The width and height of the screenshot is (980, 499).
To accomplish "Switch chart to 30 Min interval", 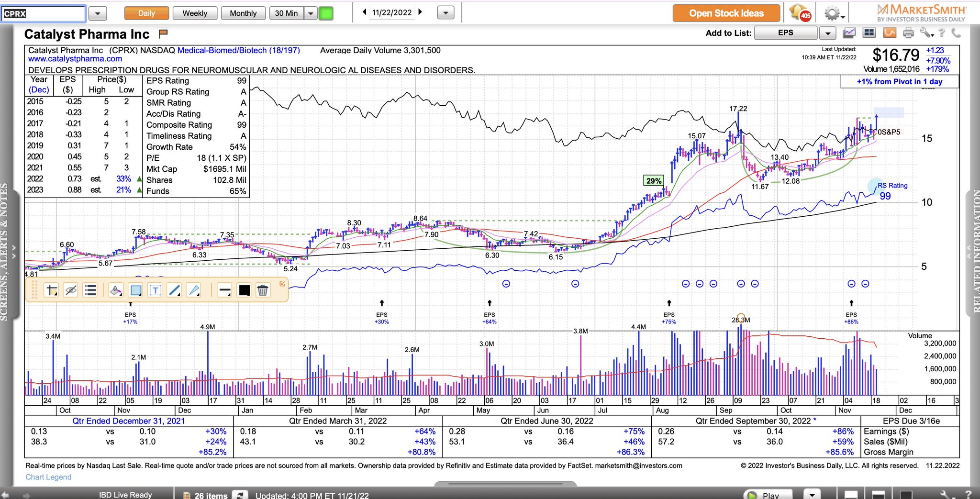I will click(287, 13).
